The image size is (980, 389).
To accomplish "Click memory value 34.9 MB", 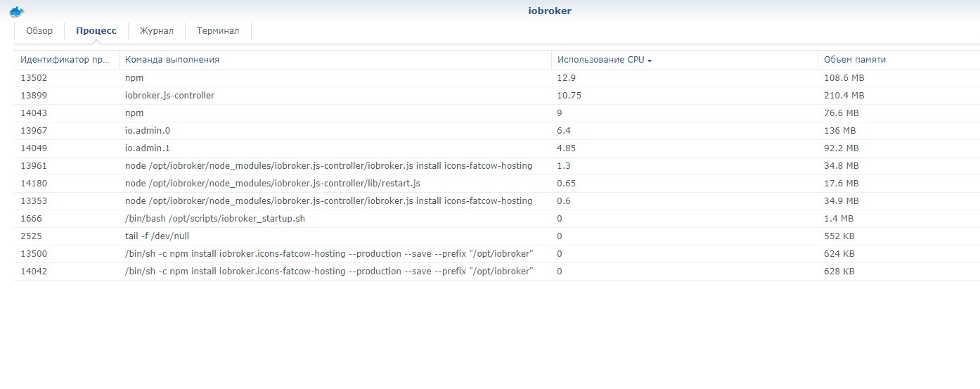I will (x=841, y=200).
